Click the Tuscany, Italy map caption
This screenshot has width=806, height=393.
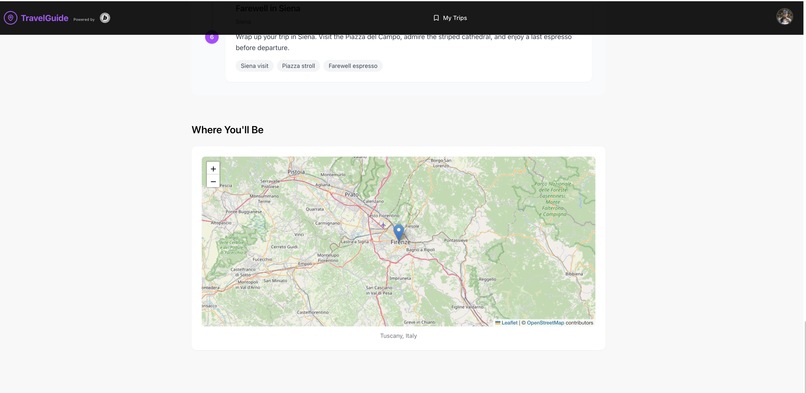click(398, 335)
